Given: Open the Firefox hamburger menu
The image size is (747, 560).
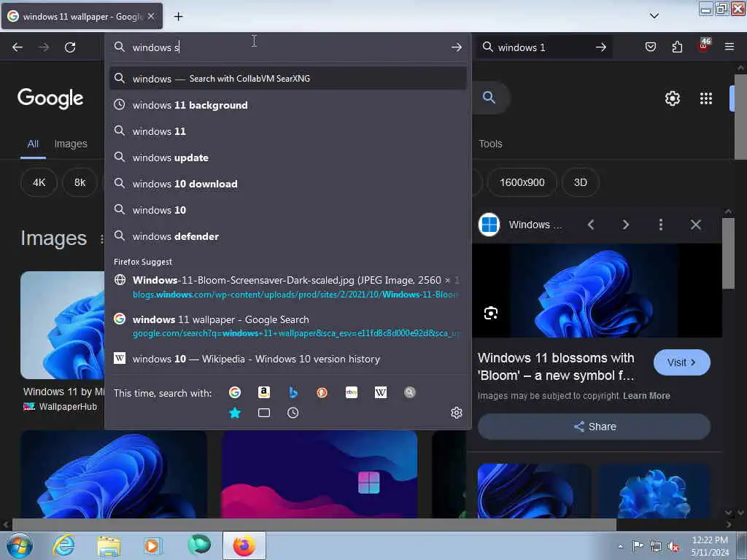Looking at the screenshot, I should (729, 47).
